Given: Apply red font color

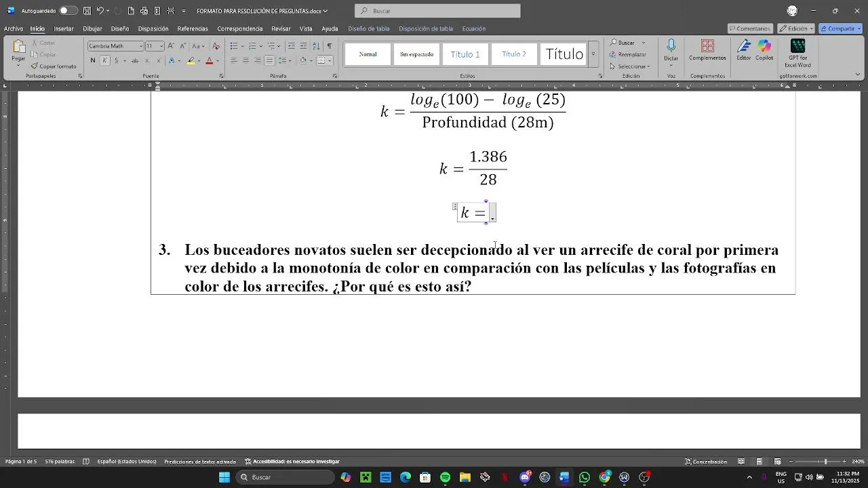Looking at the screenshot, I should tap(209, 60).
